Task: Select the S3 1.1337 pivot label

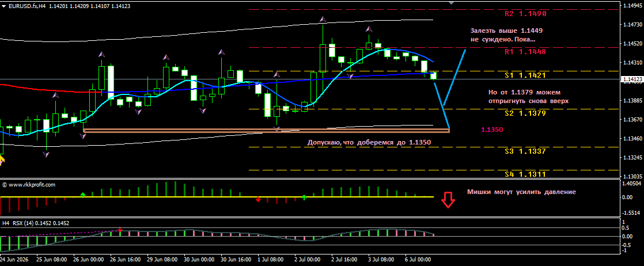Action: tap(525, 151)
